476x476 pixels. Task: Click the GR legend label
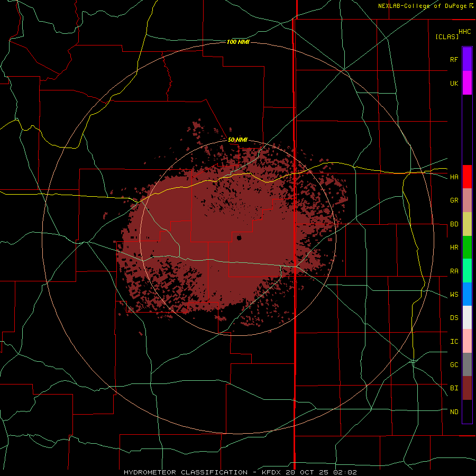tap(454, 200)
